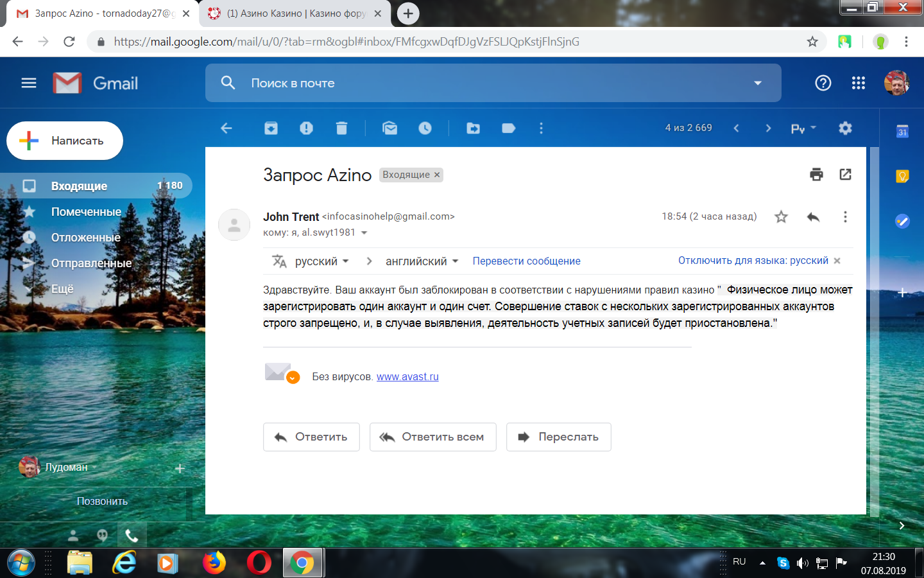
Task: Delete this email with trash icon
Action: point(342,128)
